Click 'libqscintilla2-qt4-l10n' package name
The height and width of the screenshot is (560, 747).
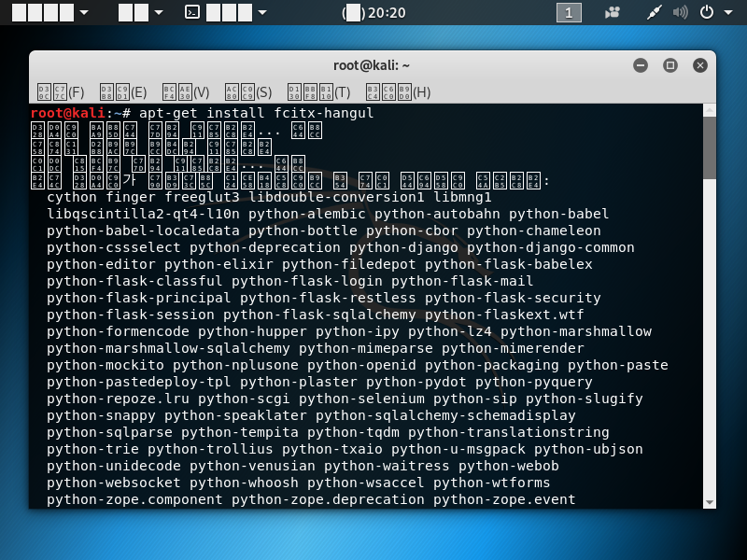tap(143, 214)
